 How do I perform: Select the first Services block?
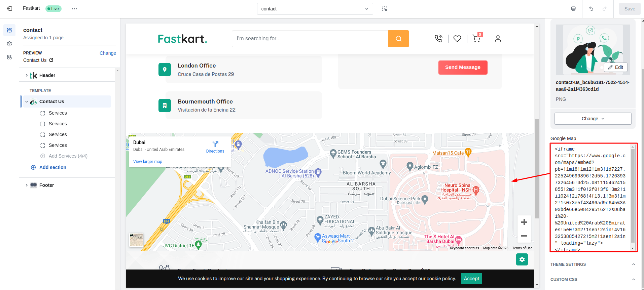click(x=58, y=113)
